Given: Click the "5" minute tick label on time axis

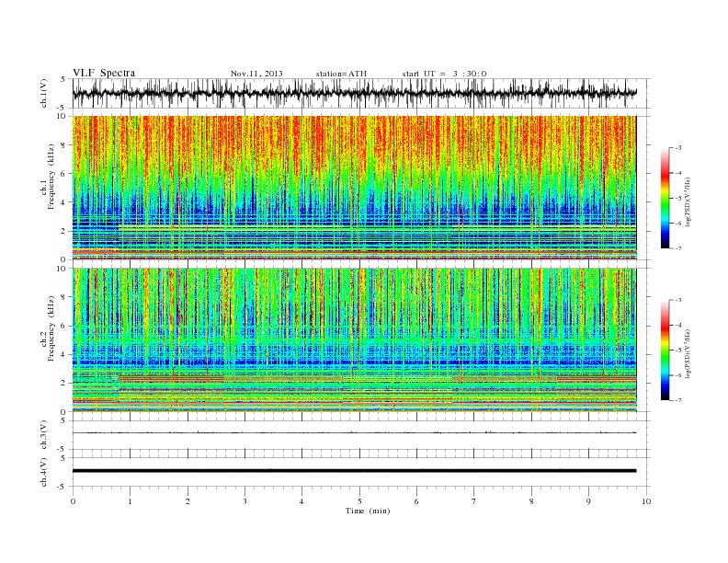Looking at the screenshot, I should click(x=359, y=501).
